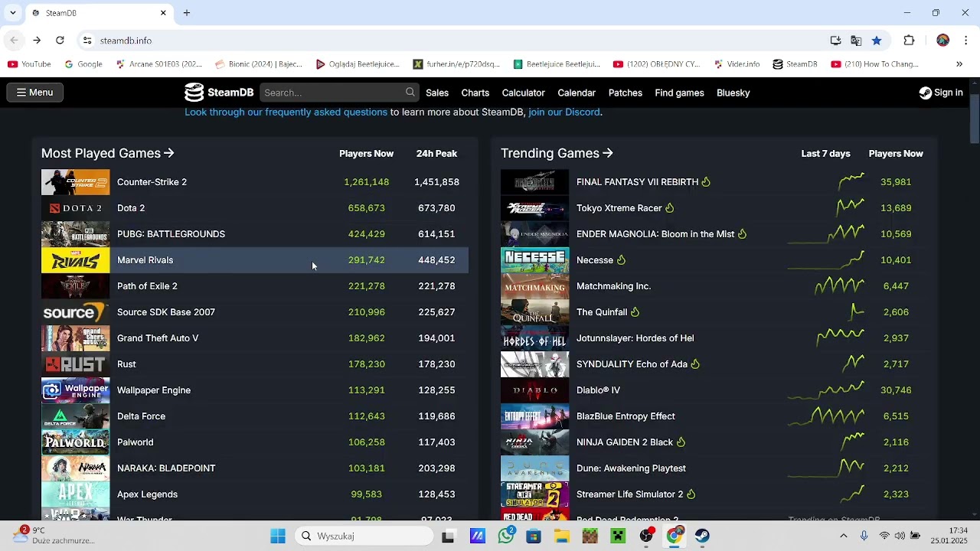Viewport: 980px width, 551px height.
Task: Click the search magnifier icon in SteamDB header
Action: pyautogui.click(x=410, y=93)
